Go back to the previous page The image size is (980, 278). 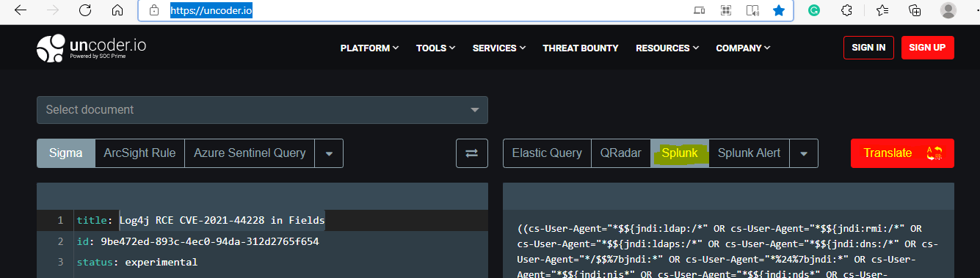[21, 11]
